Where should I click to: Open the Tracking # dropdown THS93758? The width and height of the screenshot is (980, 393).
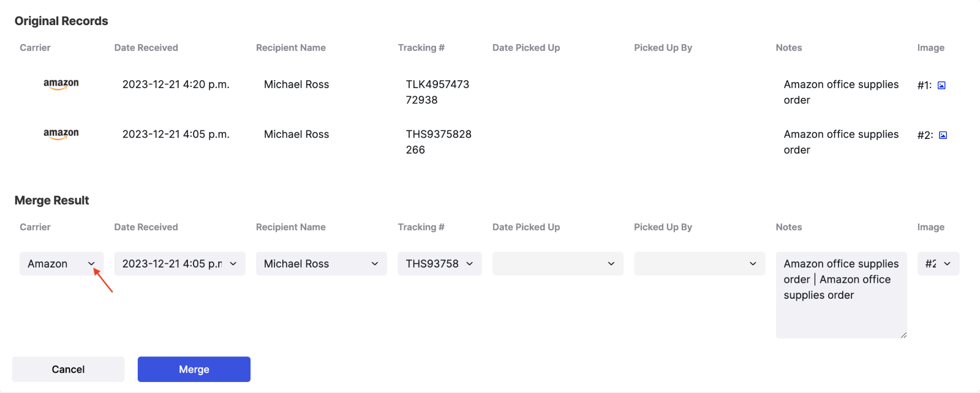click(440, 264)
